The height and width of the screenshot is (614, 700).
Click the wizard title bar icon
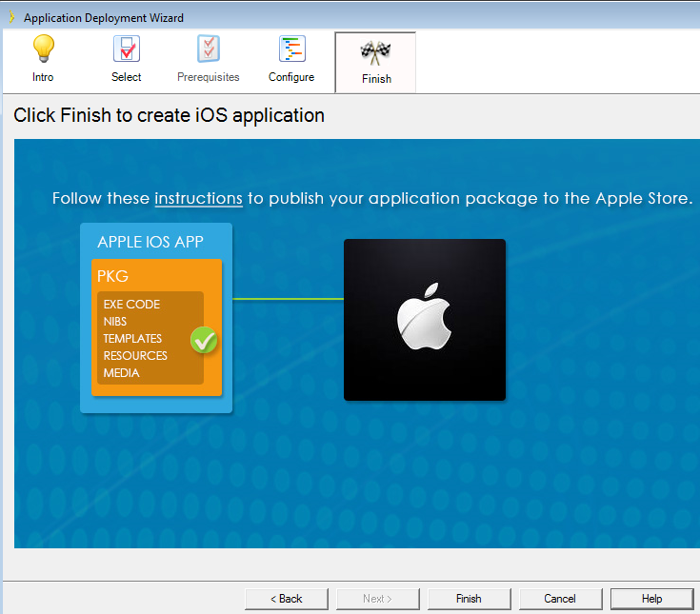click(x=11, y=17)
